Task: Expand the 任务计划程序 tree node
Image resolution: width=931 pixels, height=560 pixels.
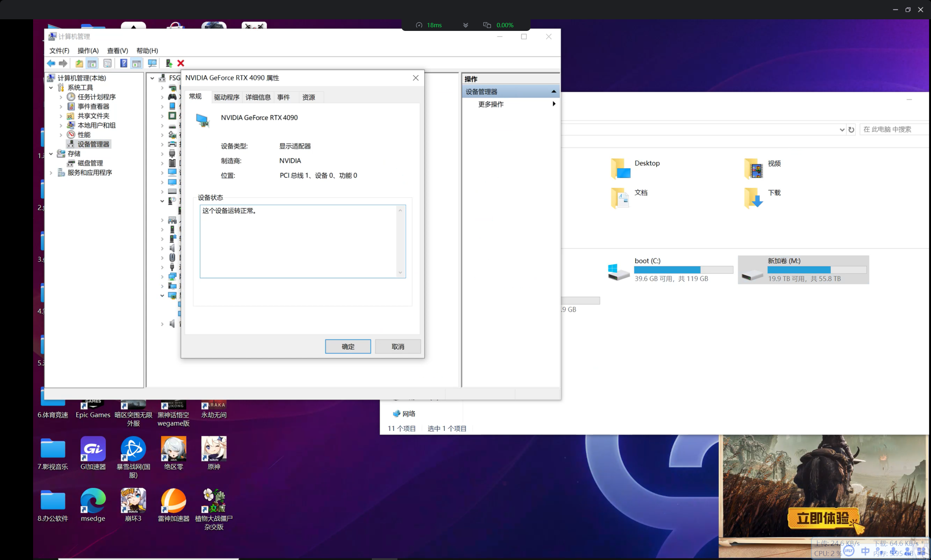Action: (x=61, y=97)
